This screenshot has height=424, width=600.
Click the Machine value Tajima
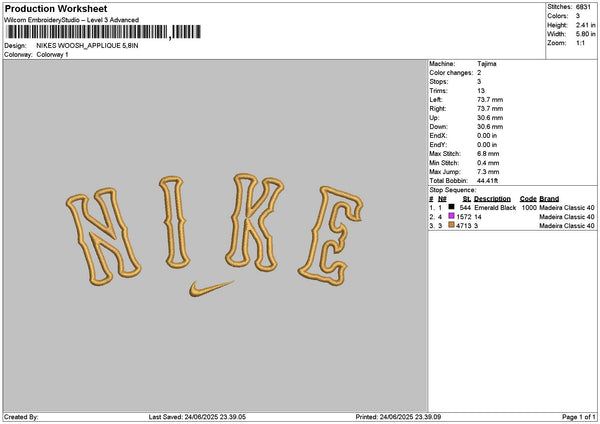tap(487, 64)
